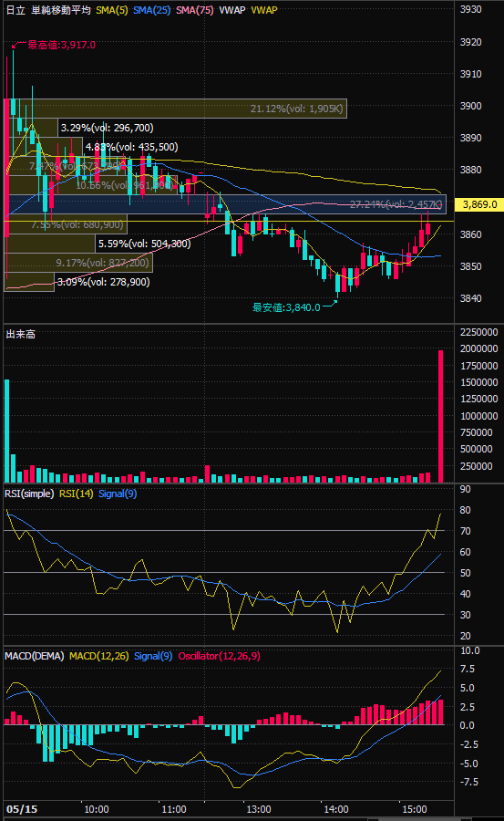Click the 15:00 time axis label

[415, 809]
